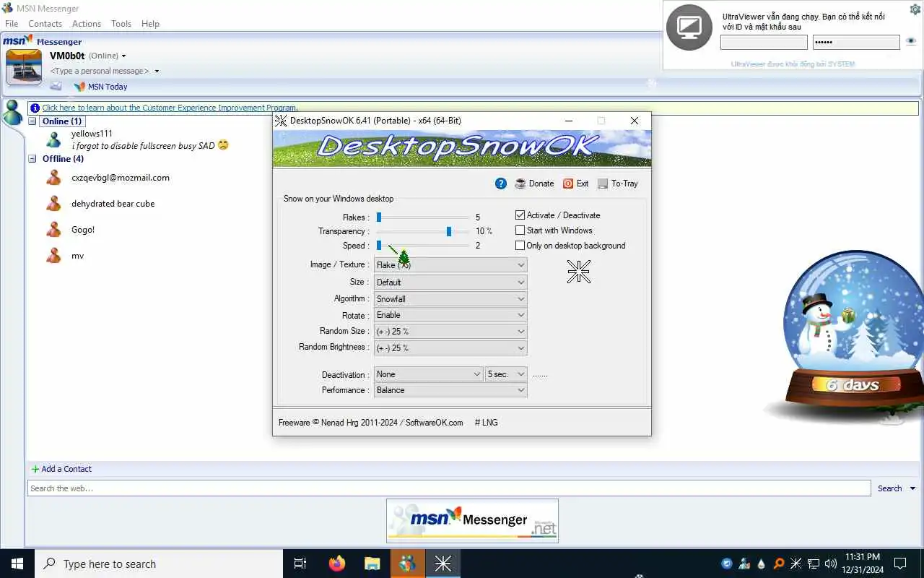This screenshot has width=924, height=578.
Task: Open the Image / Texture dropdown
Action: pos(450,265)
